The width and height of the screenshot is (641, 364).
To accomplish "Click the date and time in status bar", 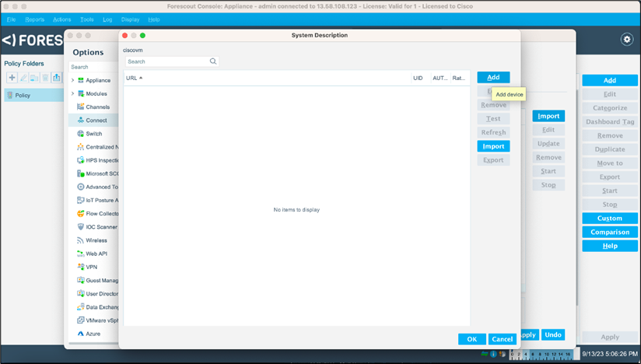I will click(x=610, y=354).
